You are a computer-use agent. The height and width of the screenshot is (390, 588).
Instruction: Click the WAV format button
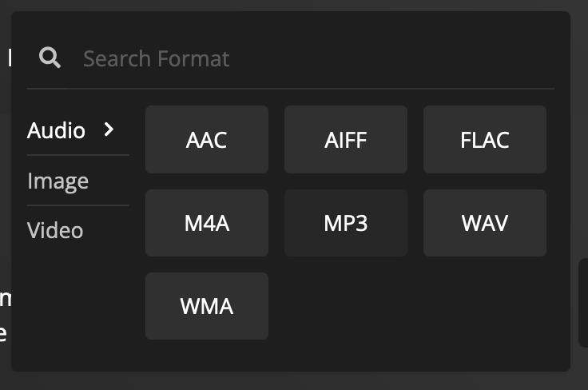coord(484,223)
